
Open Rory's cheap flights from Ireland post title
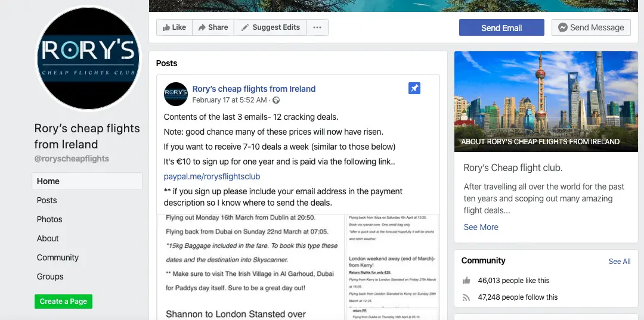click(254, 89)
